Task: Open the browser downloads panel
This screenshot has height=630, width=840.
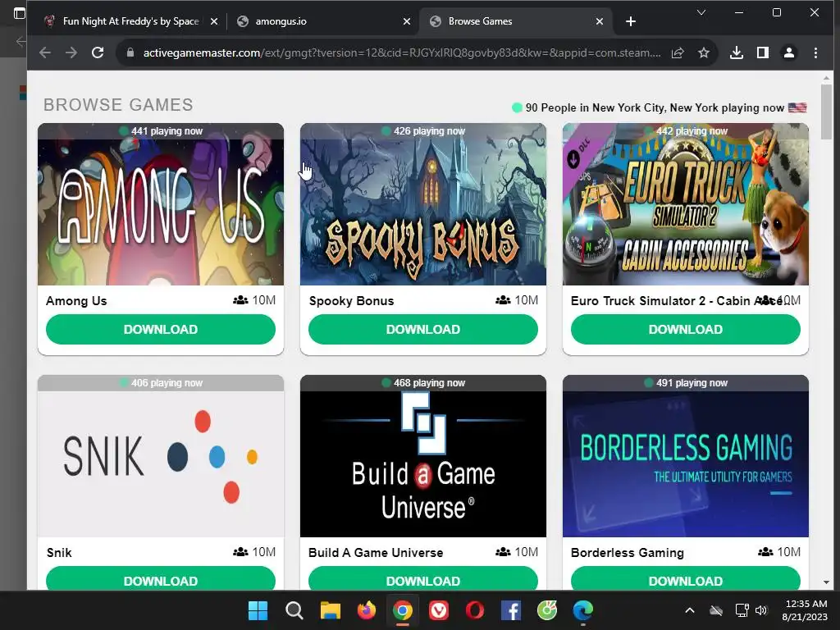Action: tap(737, 52)
